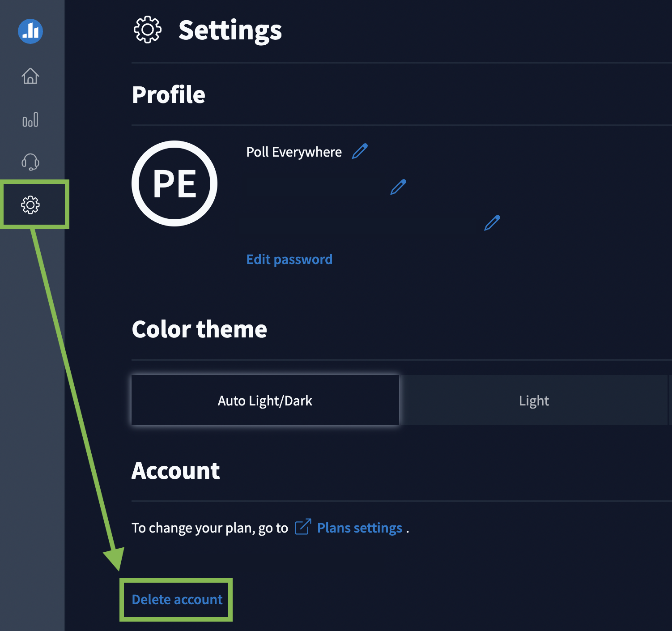
Task: Select the Light color theme
Action: [x=534, y=400]
